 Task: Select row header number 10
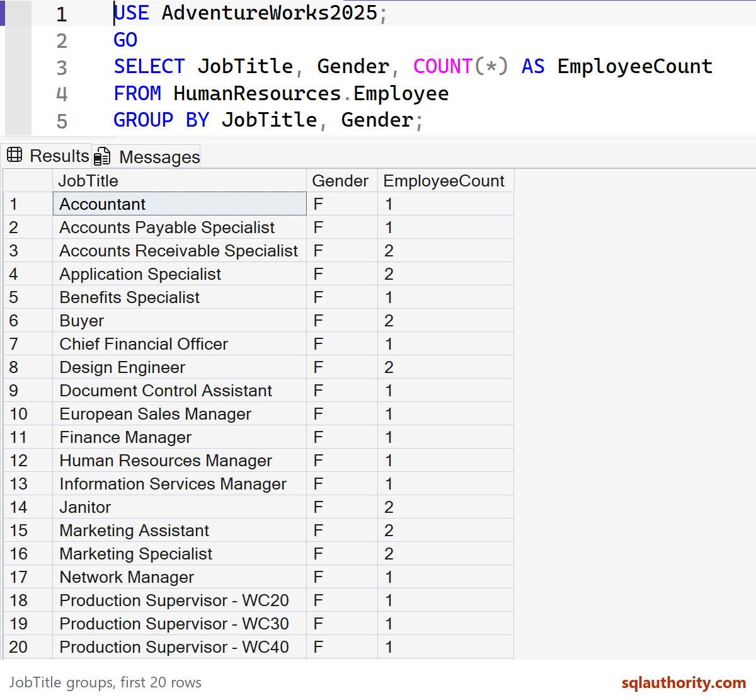(x=28, y=414)
